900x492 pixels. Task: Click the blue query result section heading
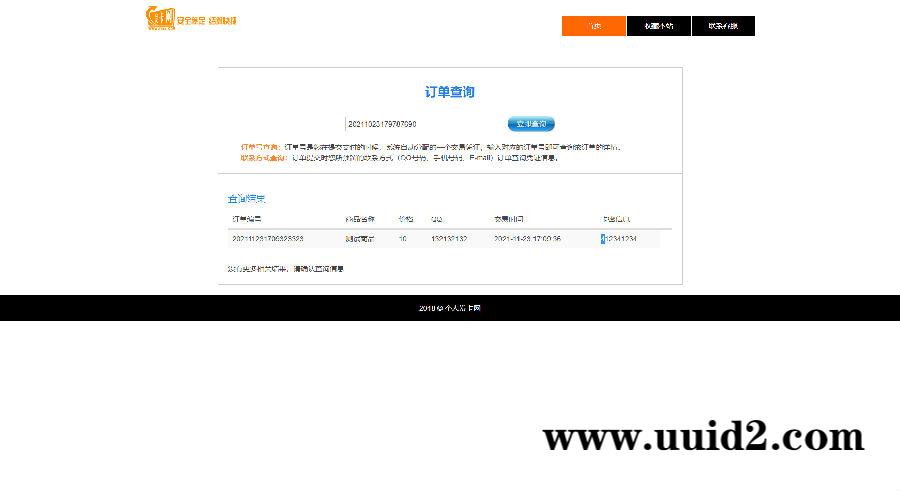tap(246, 199)
